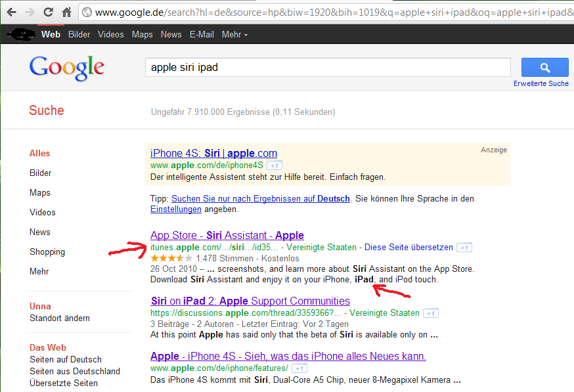574x392 pixels.
Task: Click Suchen Sie nur nach Ergebnissen auf Deutsch
Action: click(x=261, y=199)
